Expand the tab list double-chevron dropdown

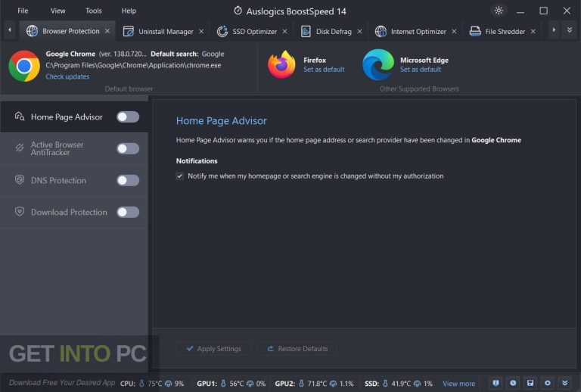pyautogui.click(x=570, y=30)
